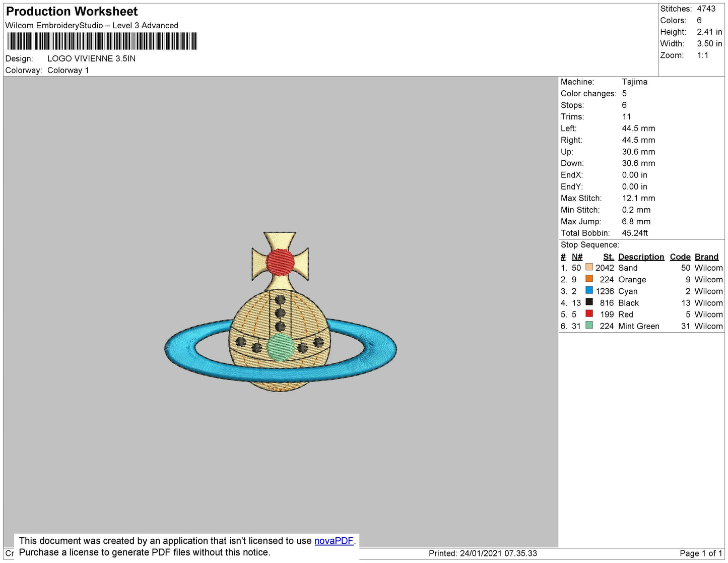Click the St. column header
This screenshot has height=563, width=728.
[608, 257]
